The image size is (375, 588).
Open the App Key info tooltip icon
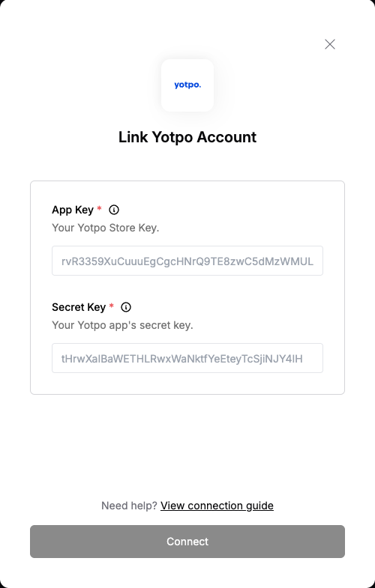[x=114, y=210]
